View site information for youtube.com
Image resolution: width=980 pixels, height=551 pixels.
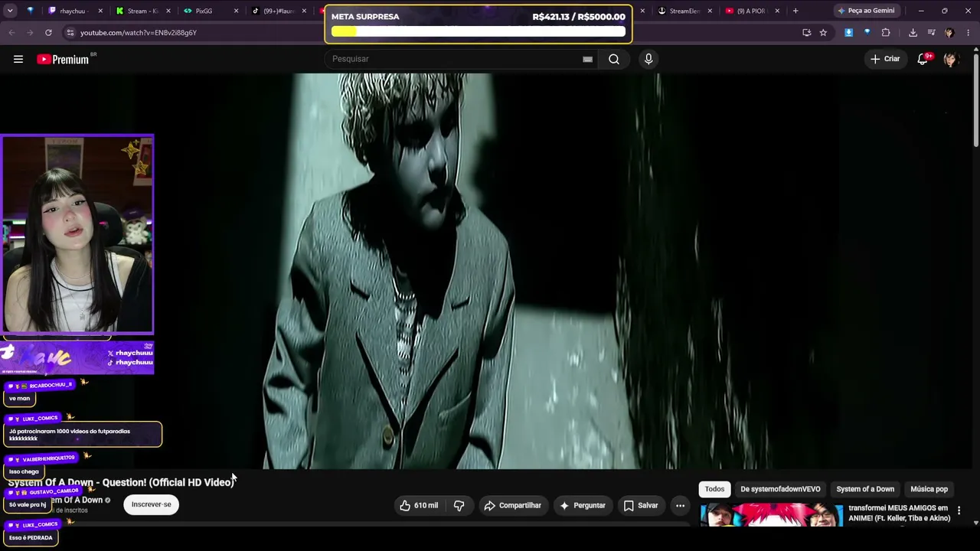70,32
